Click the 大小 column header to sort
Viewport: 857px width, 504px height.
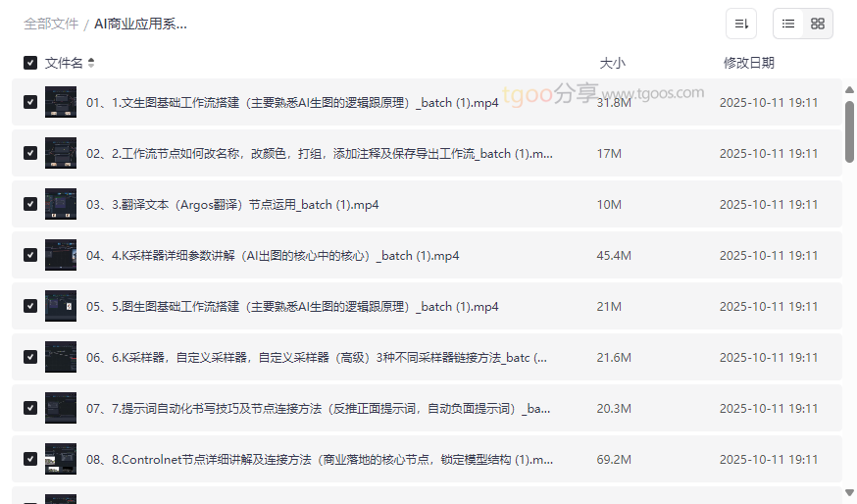(612, 63)
